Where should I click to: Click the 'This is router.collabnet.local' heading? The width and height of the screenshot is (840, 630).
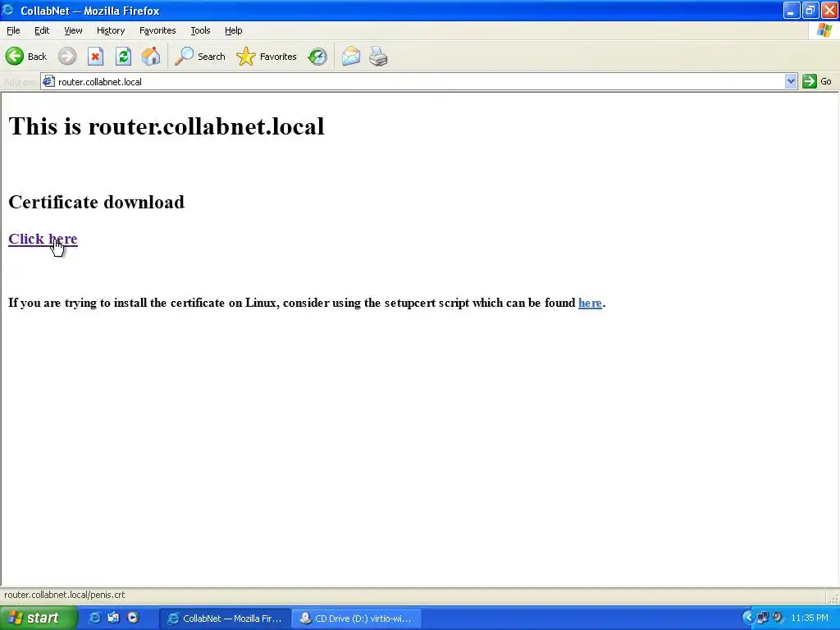point(167,126)
